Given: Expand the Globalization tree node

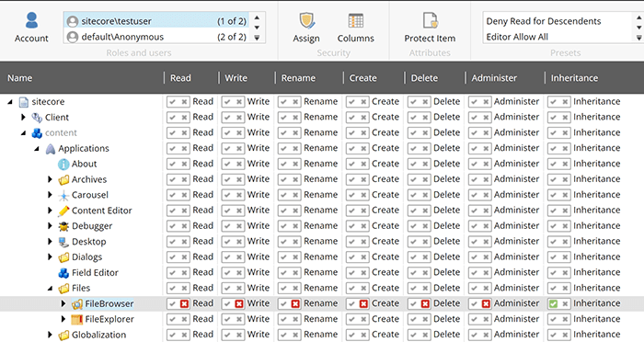Looking at the screenshot, I should 50,335.
